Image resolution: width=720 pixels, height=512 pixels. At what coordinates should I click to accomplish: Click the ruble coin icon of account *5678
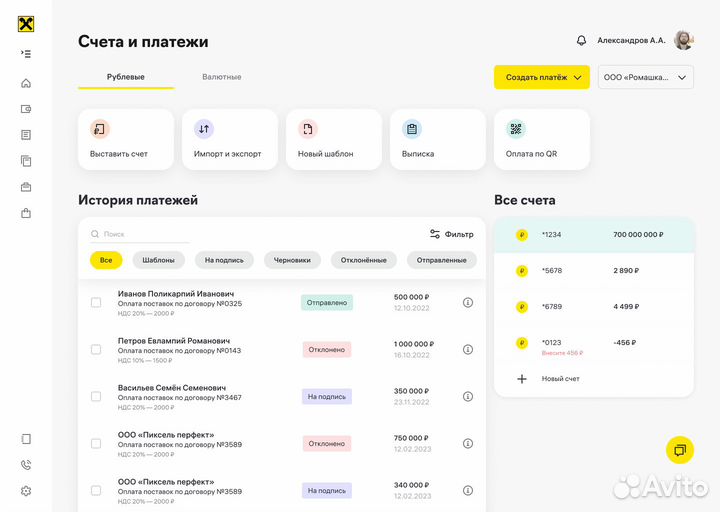coord(522,271)
